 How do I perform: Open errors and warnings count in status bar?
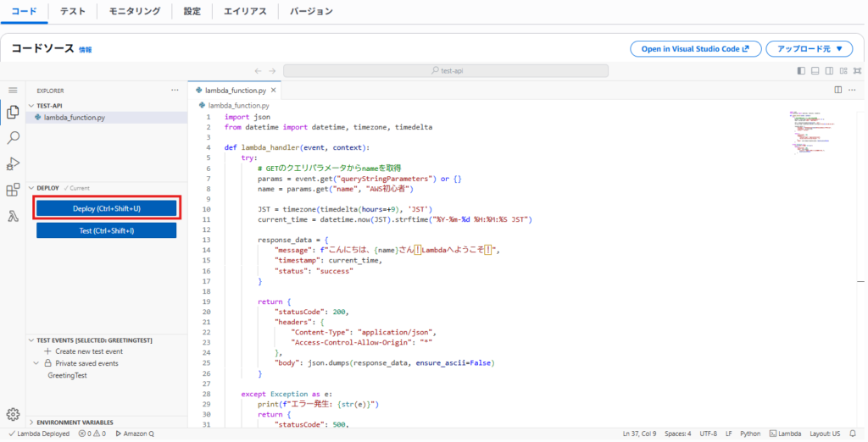pos(92,434)
